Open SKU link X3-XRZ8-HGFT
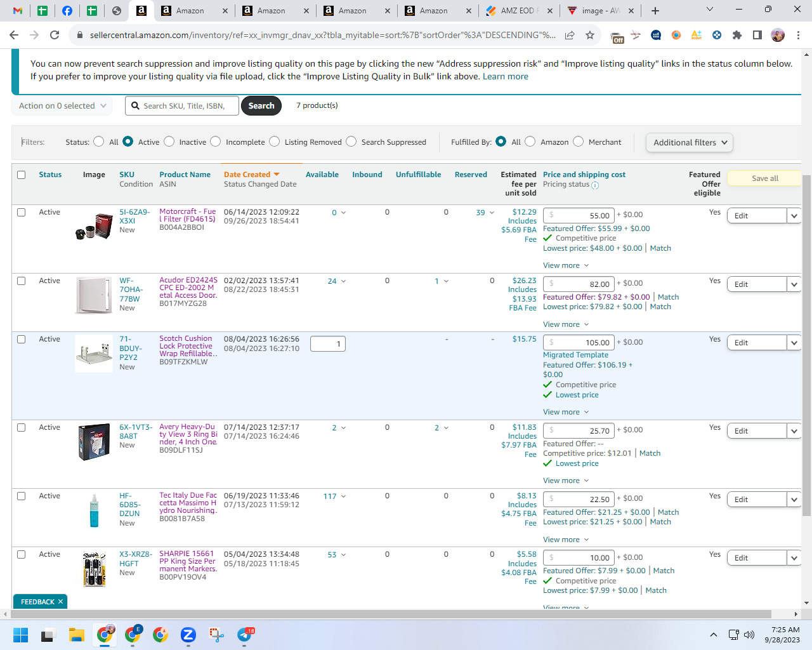Image resolution: width=812 pixels, height=650 pixels. 136,559
